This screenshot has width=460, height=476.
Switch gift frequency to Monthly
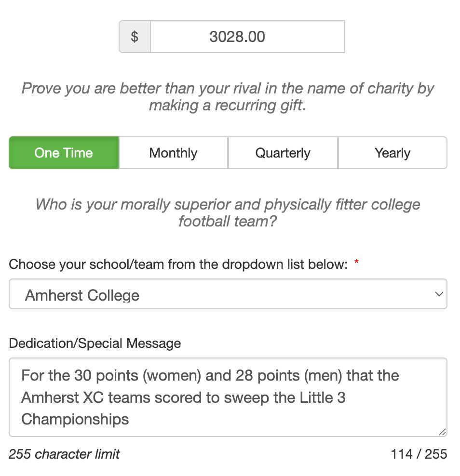click(173, 153)
